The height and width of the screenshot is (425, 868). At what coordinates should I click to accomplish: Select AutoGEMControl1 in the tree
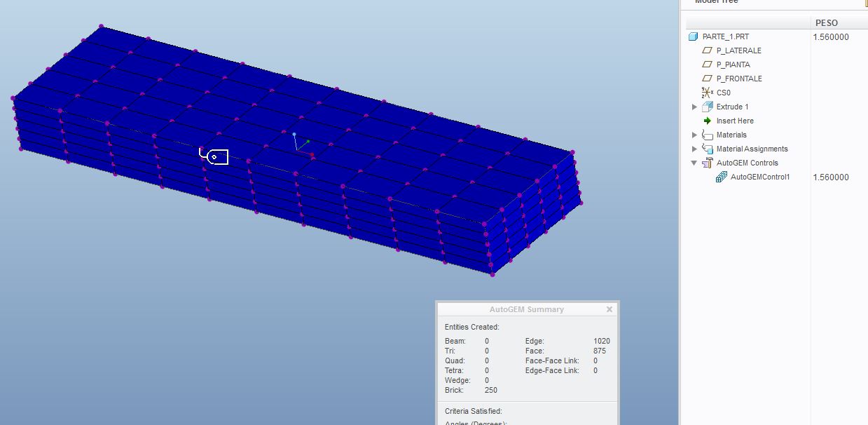tap(760, 177)
